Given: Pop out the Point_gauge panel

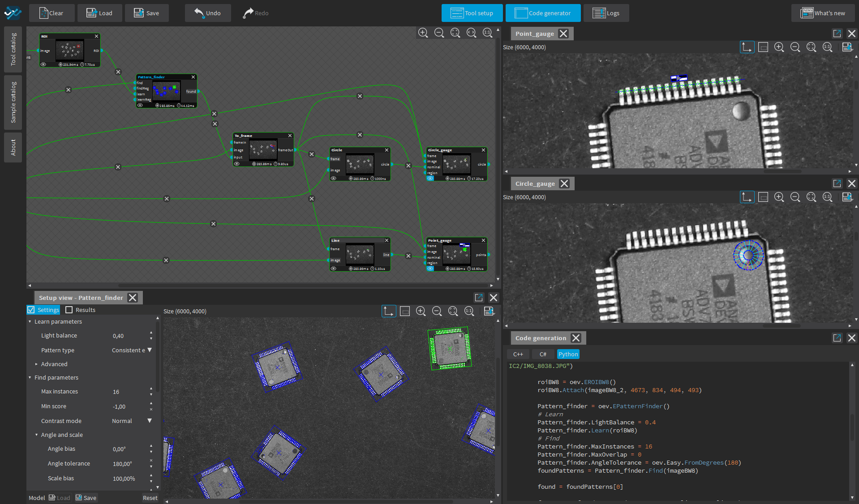Looking at the screenshot, I should coord(837,34).
